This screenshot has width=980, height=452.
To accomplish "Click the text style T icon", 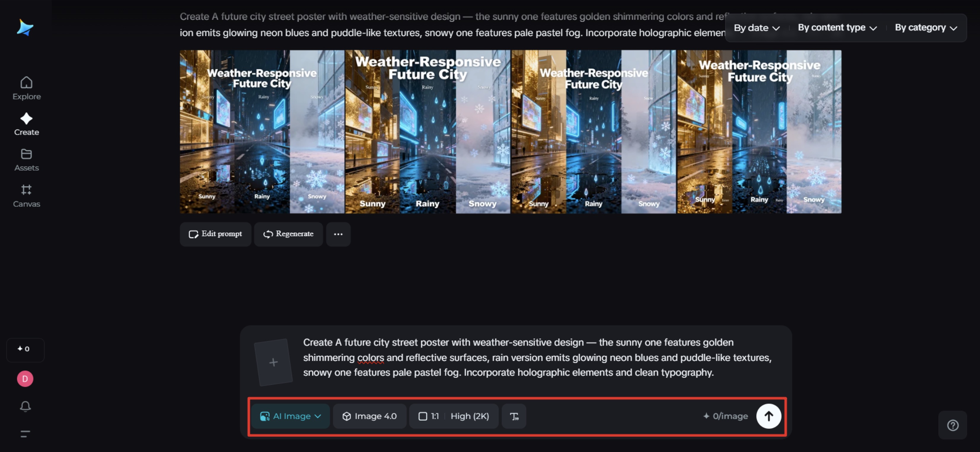I will pos(514,416).
